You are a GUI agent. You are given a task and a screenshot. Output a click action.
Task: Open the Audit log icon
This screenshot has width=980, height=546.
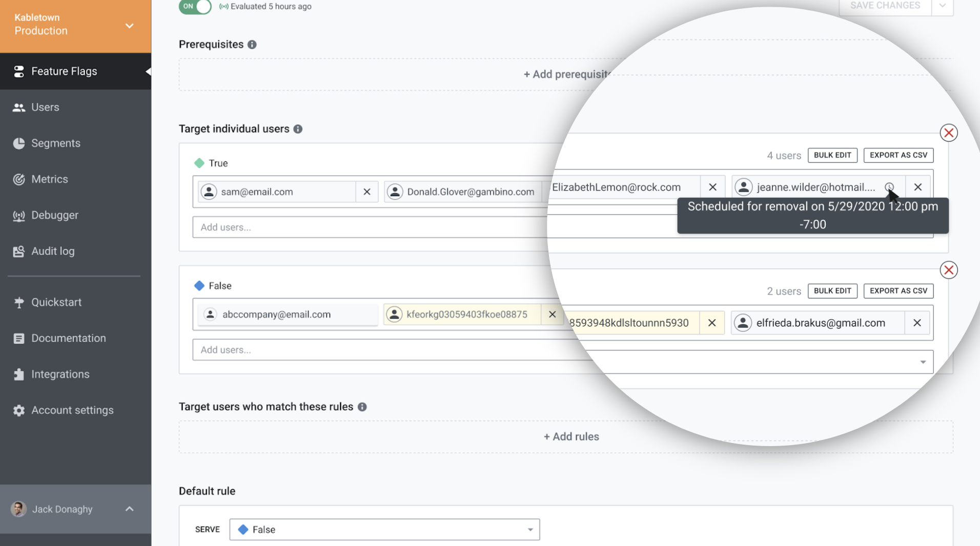tap(19, 251)
